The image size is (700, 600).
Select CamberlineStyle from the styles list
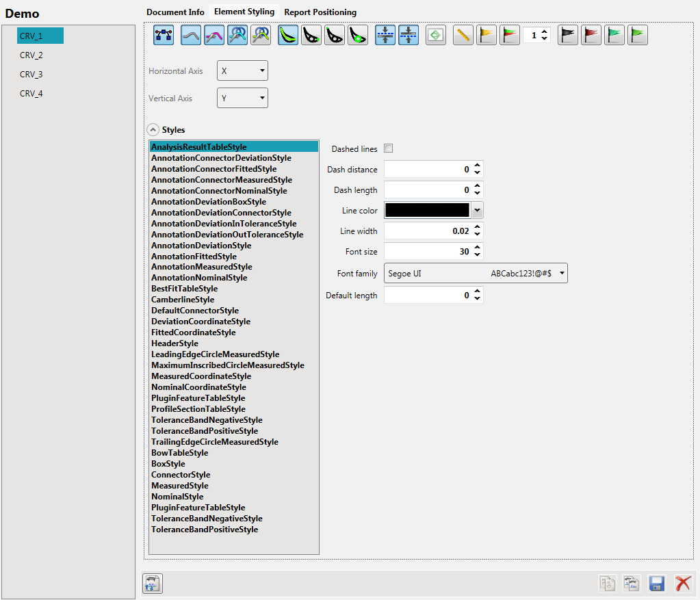tap(183, 300)
